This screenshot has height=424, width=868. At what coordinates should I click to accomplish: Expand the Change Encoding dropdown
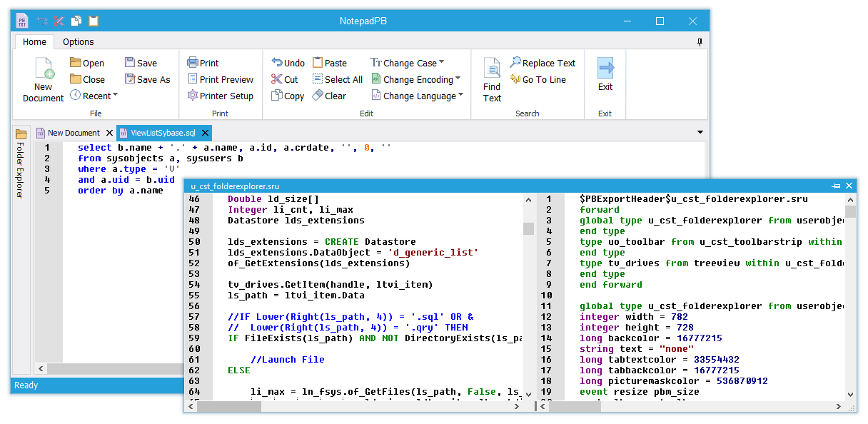[458, 79]
